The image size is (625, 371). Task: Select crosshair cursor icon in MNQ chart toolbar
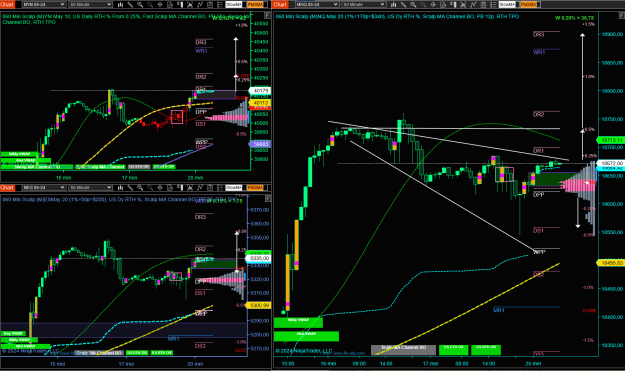click(x=433, y=4)
